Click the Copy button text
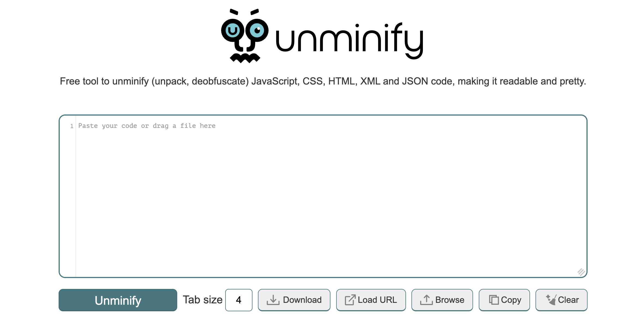 click(x=511, y=300)
